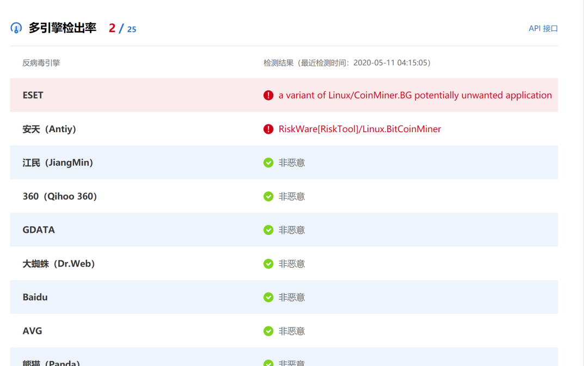The height and width of the screenshot is (366, 588).
Task: Click 非恶意 result in AVG row
Action: pos(292,331)
